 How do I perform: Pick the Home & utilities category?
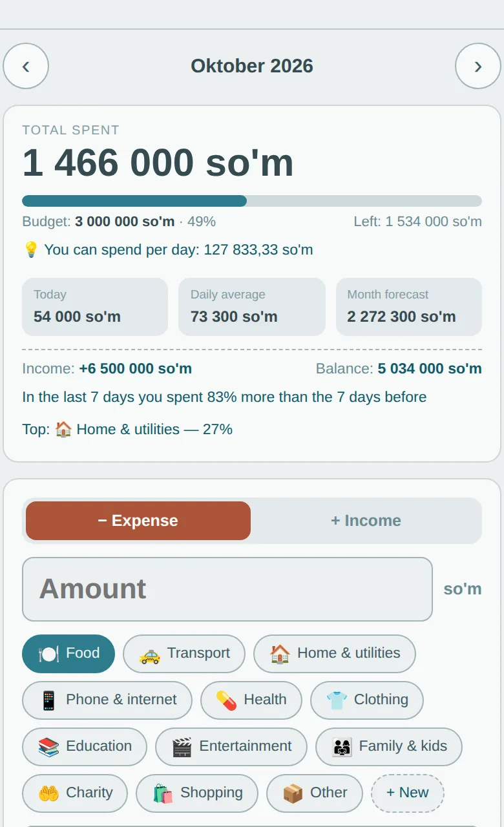[x=335, y=654]
